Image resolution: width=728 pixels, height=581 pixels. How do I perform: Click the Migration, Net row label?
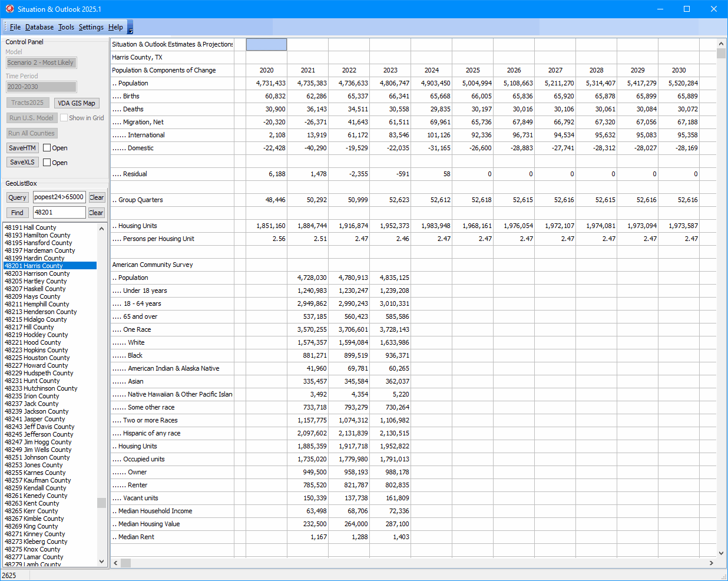(x=172, y=122)
